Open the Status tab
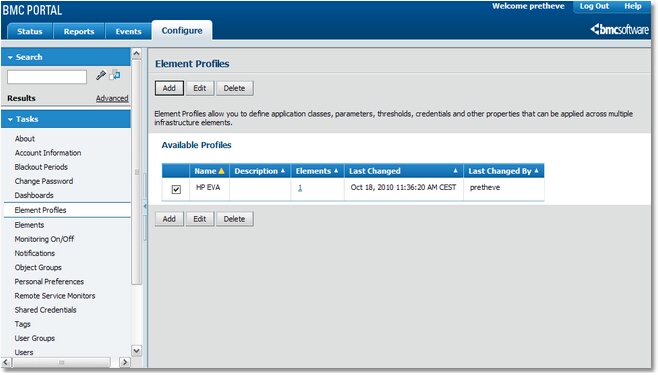658x375 pixels. pos(30,31)
